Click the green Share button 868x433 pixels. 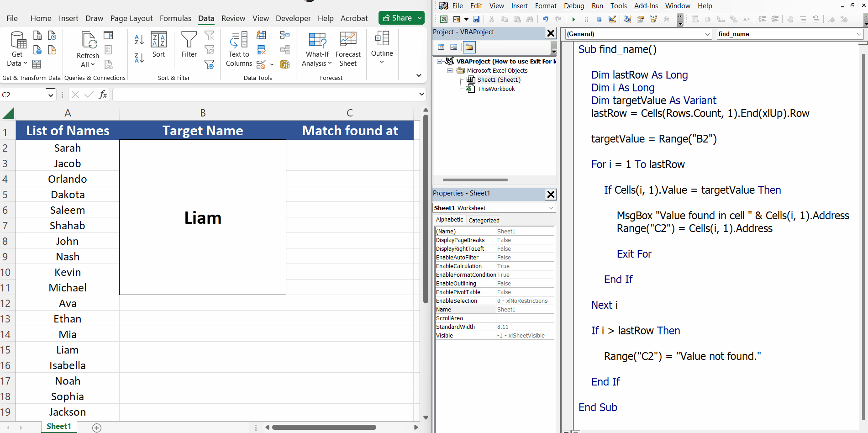click(x=398, y=17)
